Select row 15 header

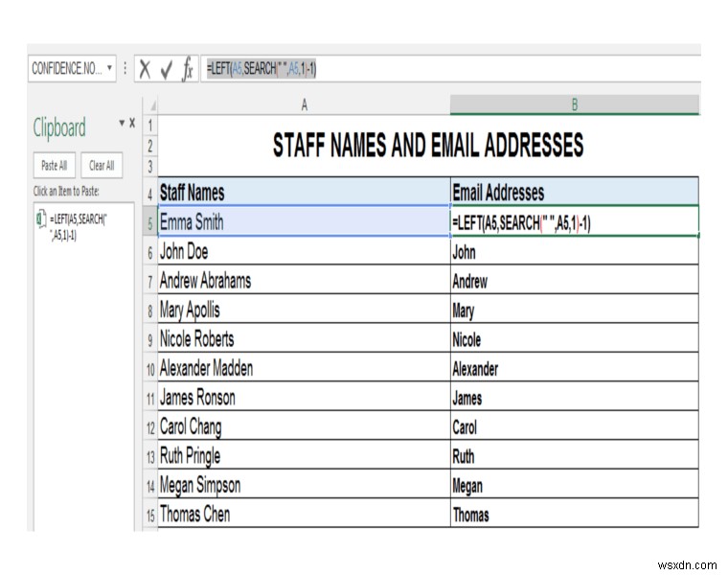click(x=150, y=515)
